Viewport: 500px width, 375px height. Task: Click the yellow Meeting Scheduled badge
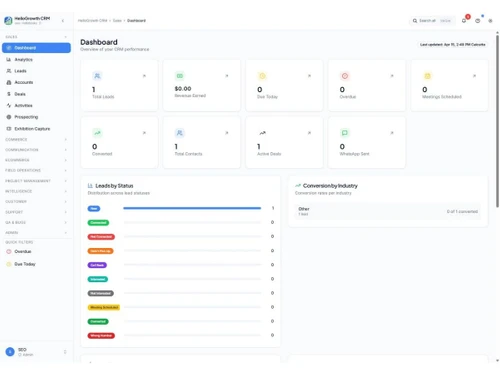point(104,307)
